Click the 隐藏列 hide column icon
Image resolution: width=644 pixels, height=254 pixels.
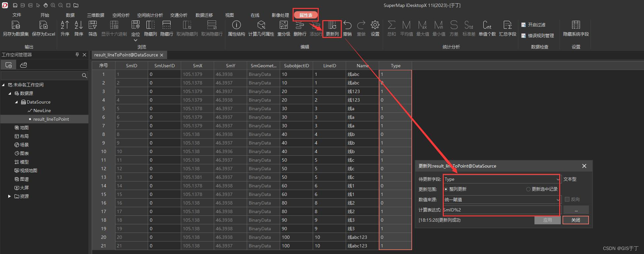click(150, 28)
